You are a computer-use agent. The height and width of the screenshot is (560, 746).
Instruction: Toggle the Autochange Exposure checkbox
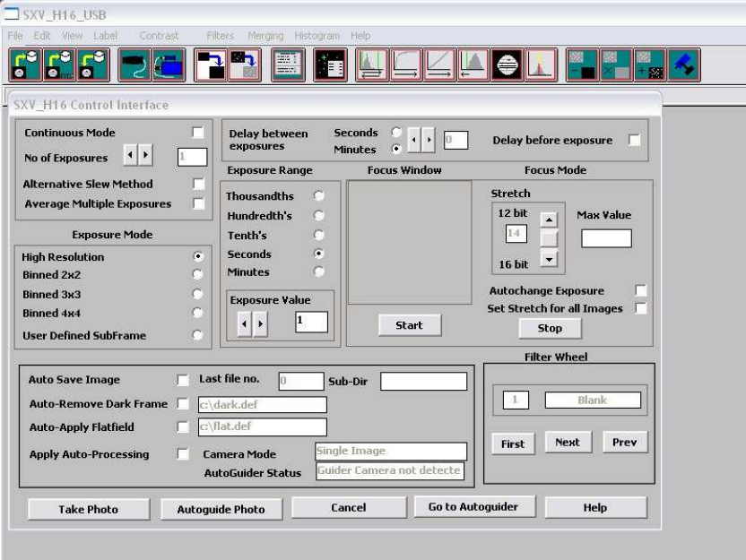point(641,290)
